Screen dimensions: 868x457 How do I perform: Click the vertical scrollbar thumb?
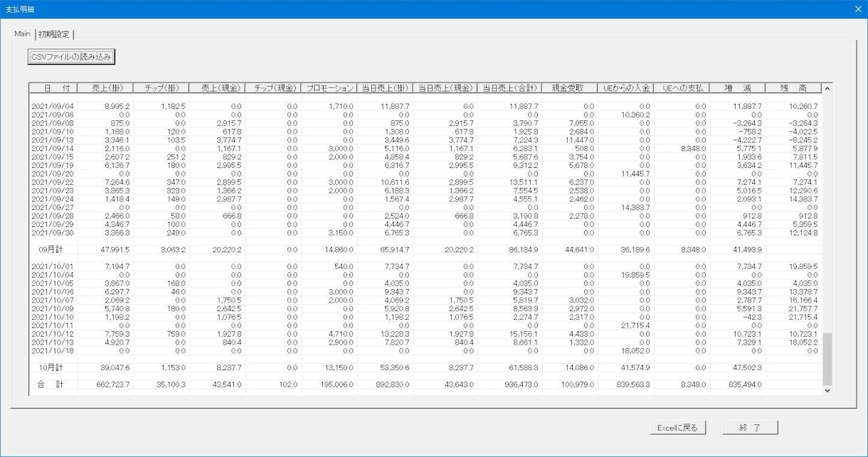[827, 358]
